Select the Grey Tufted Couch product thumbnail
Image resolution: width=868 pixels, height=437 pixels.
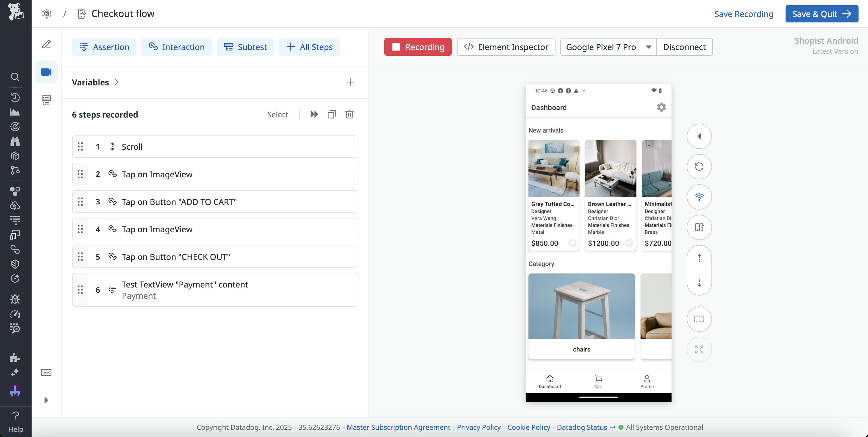coord(553,168)
